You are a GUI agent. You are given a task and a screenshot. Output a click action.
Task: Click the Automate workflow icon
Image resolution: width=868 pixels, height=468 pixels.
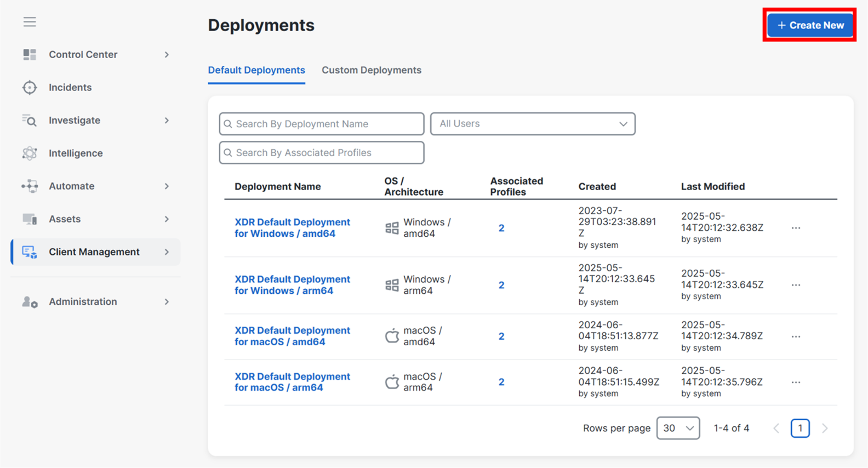[x=30, y=186]
